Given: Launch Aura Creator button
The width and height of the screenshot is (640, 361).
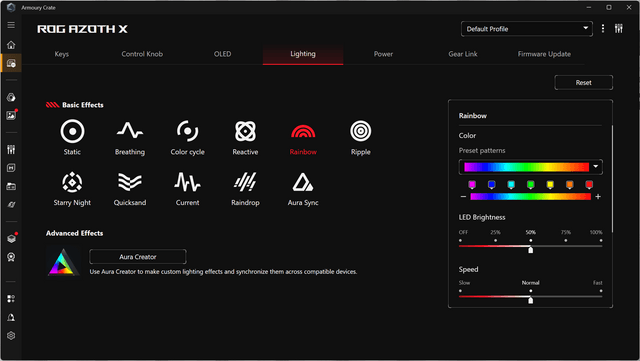Looking at the screenshot, I should coord(138,257).
